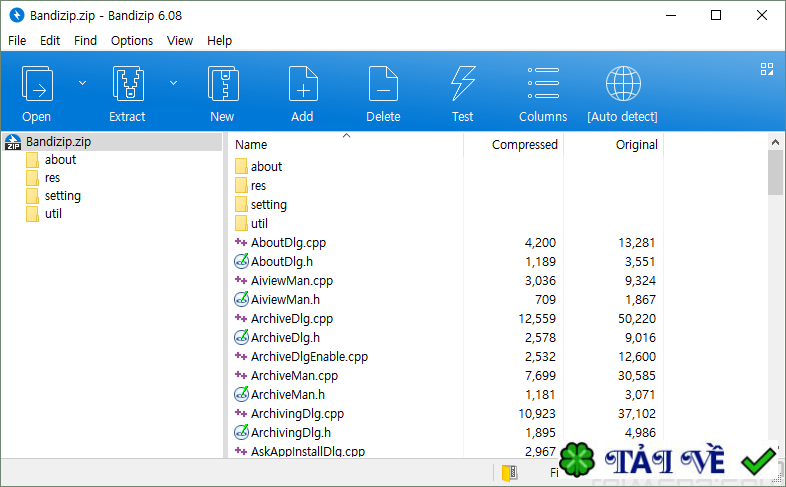Open the Options menu

click(x=132, y=41)
